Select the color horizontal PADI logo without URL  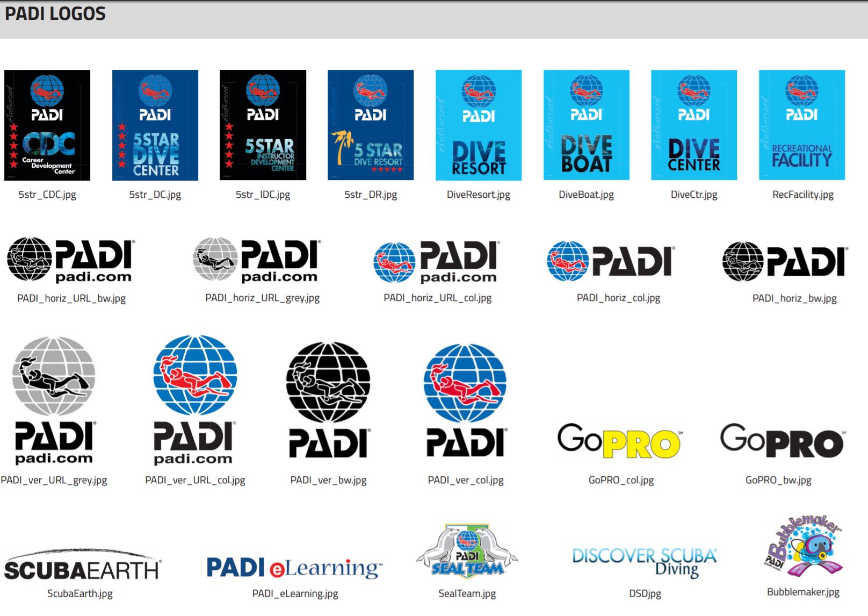[611, 261]
